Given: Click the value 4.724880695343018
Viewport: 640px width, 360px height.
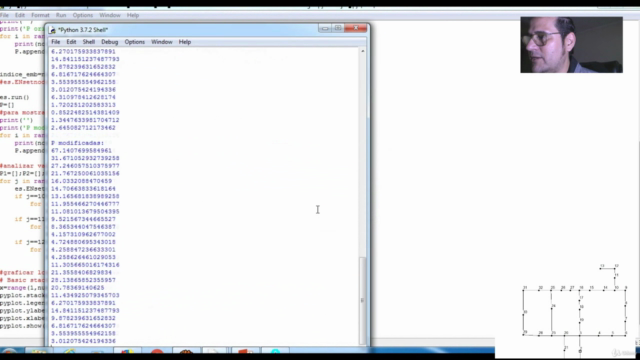Looking at the screenshot, I should (83, 242).
